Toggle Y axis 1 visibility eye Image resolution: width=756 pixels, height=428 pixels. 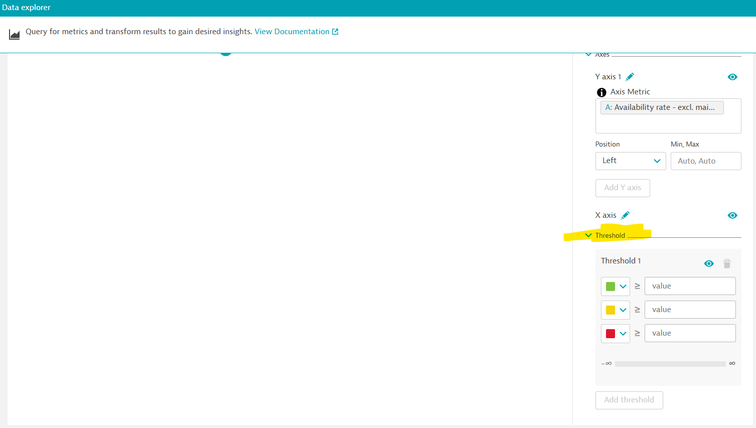[x=732, y=77]
